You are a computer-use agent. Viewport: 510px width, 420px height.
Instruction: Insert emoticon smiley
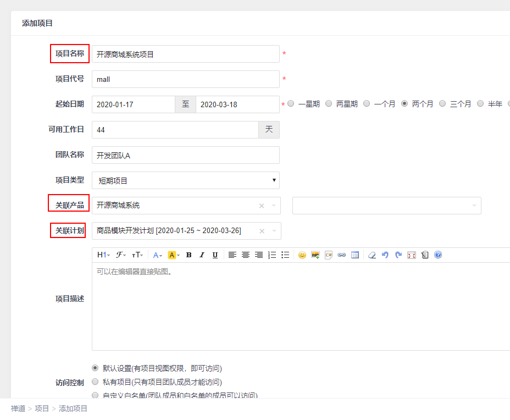click(302, 255)
